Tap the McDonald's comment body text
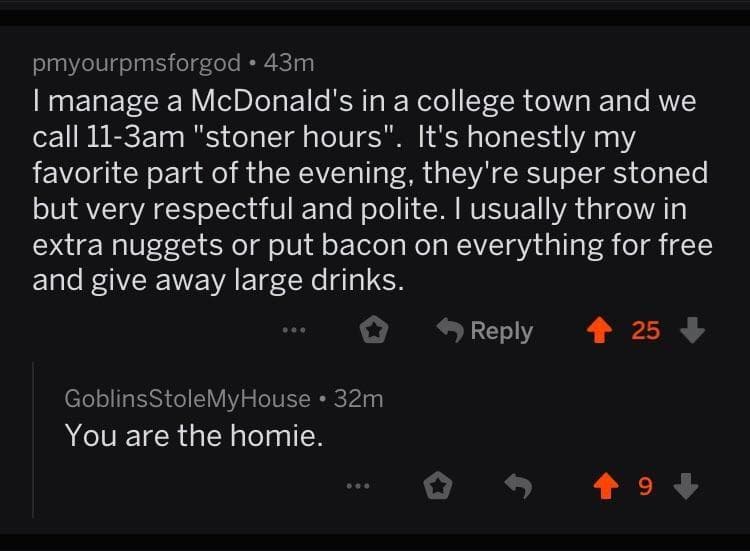The image size is (750, 551). pos(370,190)
